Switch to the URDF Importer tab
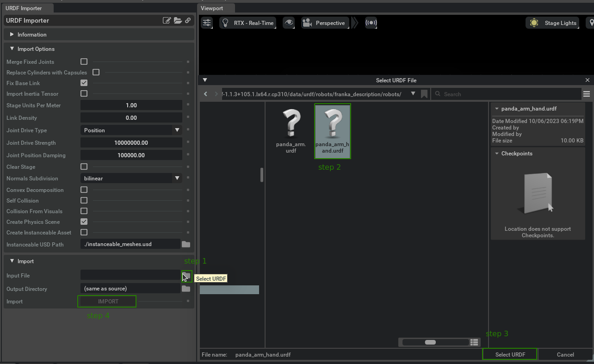Image resolution: width=594 pixels, height=364 pixels. [x=27, y=8]
